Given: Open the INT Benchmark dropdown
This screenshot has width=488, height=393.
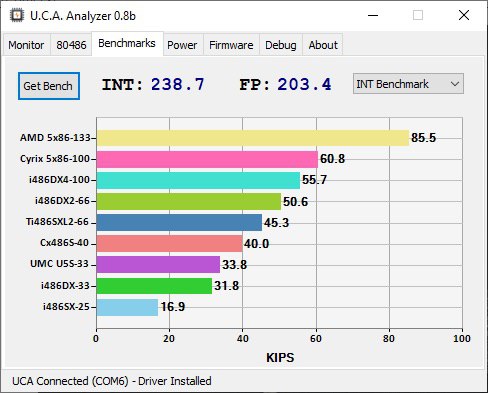Looking at the screenshot, I should [408, 84].
